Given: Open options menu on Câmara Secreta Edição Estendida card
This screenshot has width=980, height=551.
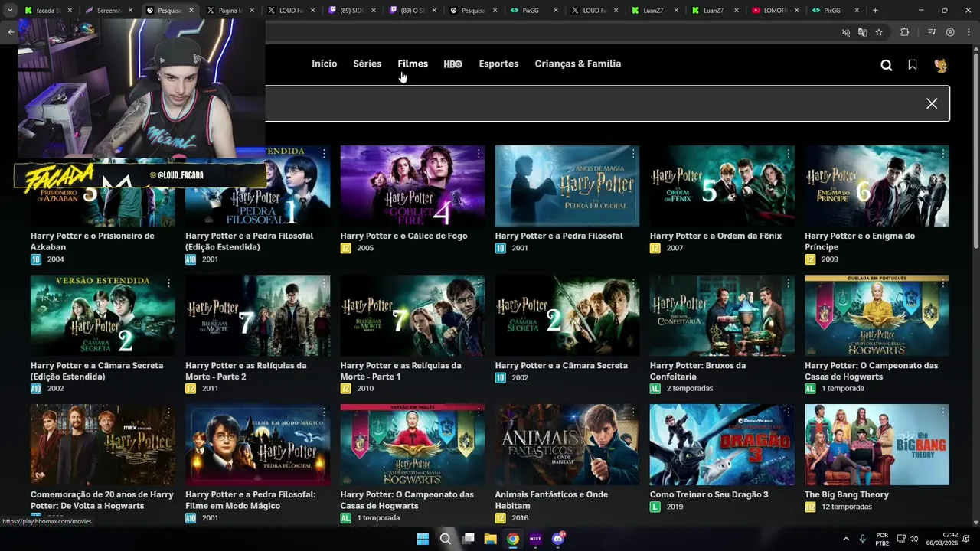Looking at the screenshot, I should tap(168, 283).
